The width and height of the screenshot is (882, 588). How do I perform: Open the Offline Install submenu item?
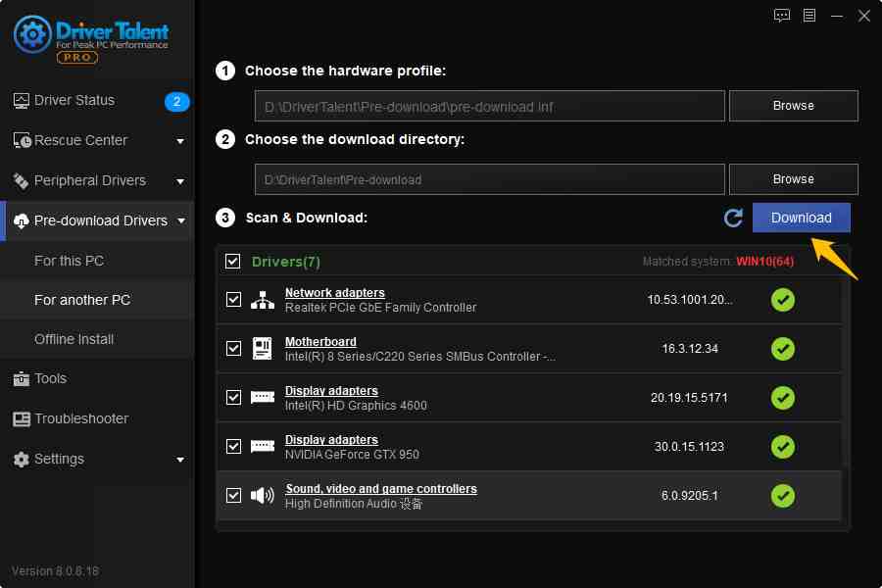click(73, 339)
